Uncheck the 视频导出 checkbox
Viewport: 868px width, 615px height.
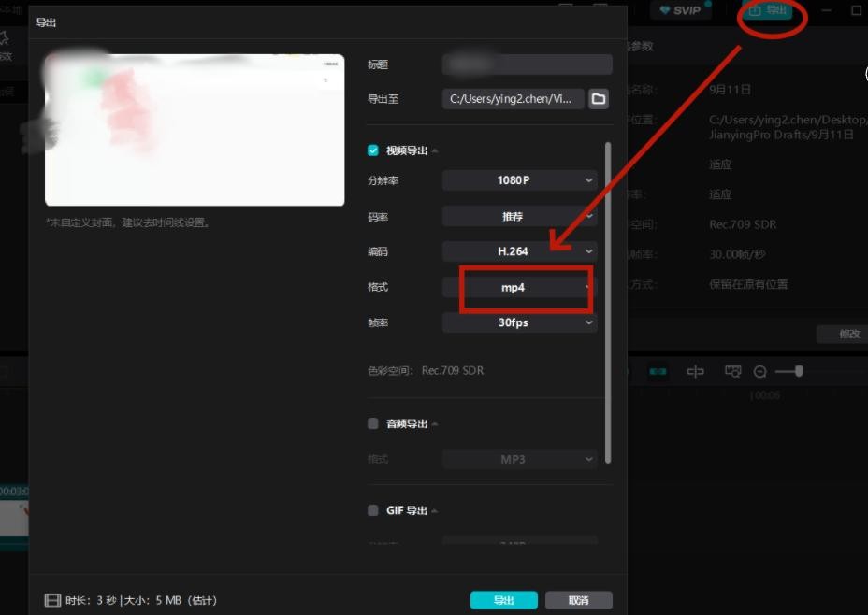(373, 150)
